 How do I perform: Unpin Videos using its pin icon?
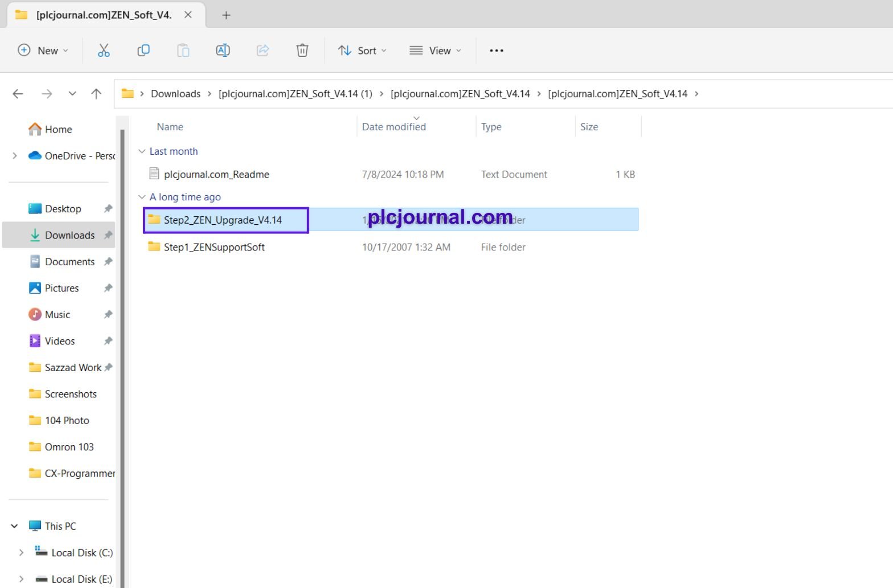pyautogui.click(x=108, y=341)
